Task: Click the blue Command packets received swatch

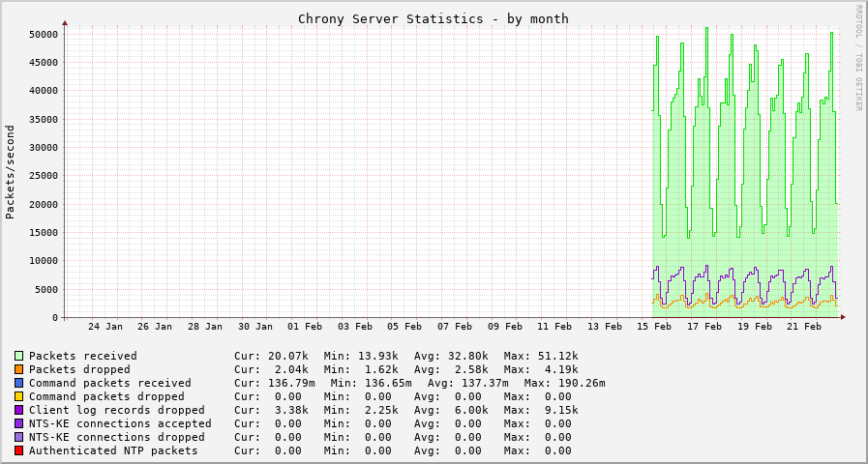Action: tap(18, 383)
